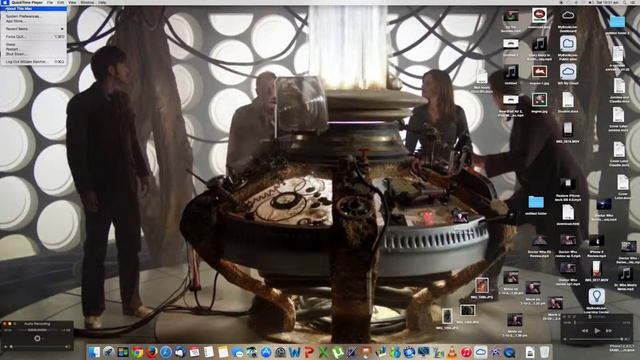Screen dimensions: 640x360
Task: Open the Help menu in menu bar
Action: point(102,2)
